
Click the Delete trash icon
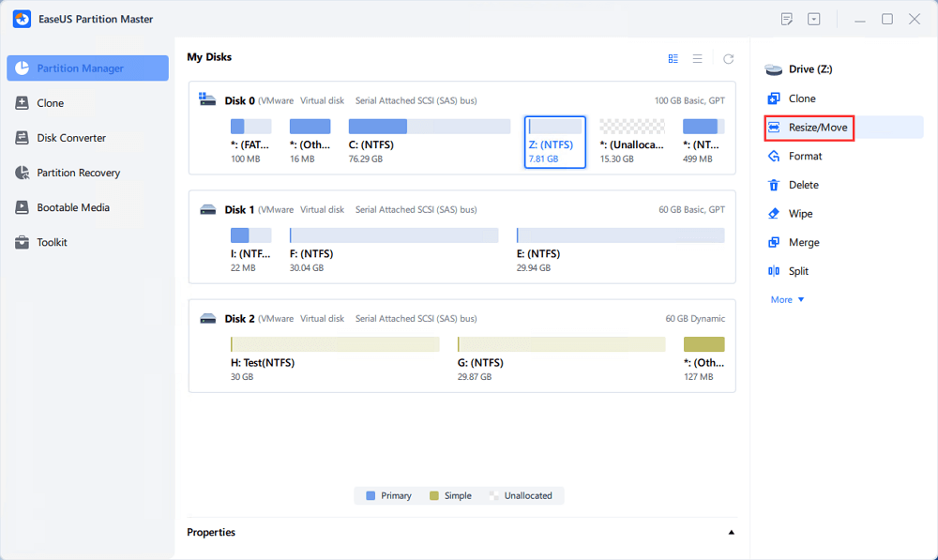pos(774,185)
